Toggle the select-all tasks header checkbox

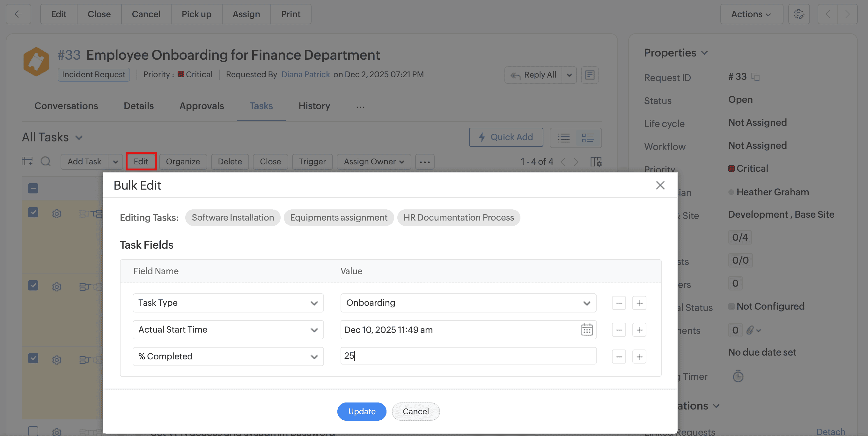pos(33,188)
